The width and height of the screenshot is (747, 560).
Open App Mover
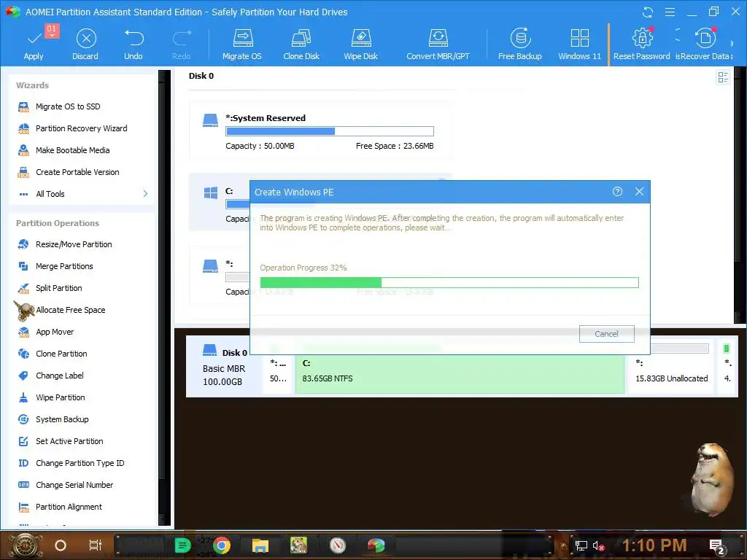(54, 332)
